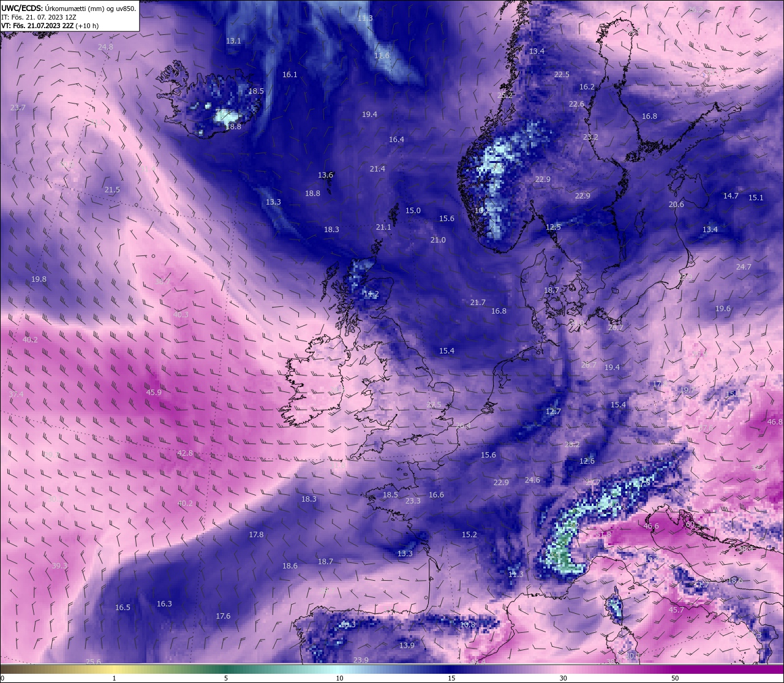Viewport: 784px width, 683px height.
Task: Click the 16.4 value on the map
Action: [396, 140]
